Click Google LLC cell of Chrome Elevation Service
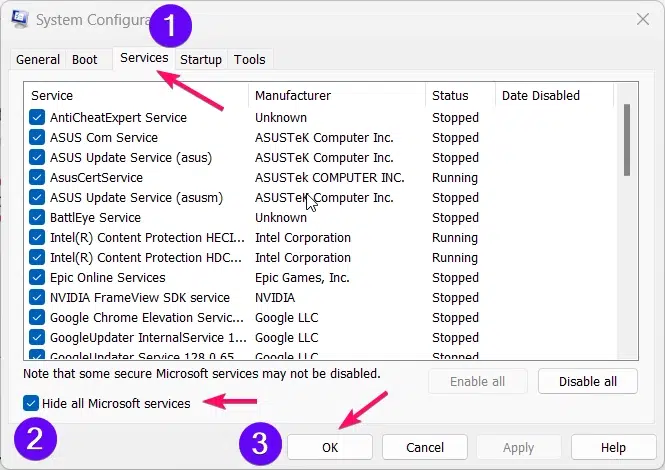 click(x=287, y=318)
